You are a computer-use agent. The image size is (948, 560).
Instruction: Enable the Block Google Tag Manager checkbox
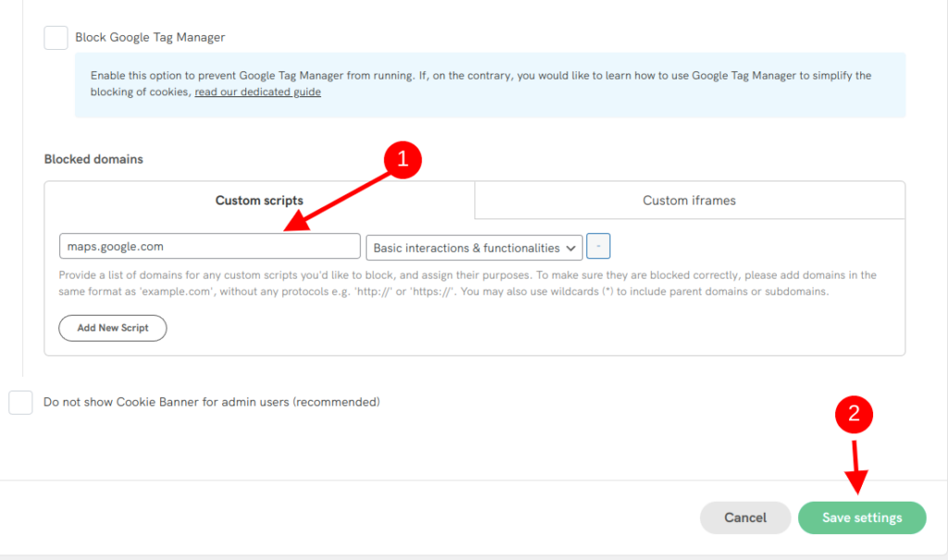(56, 37)
